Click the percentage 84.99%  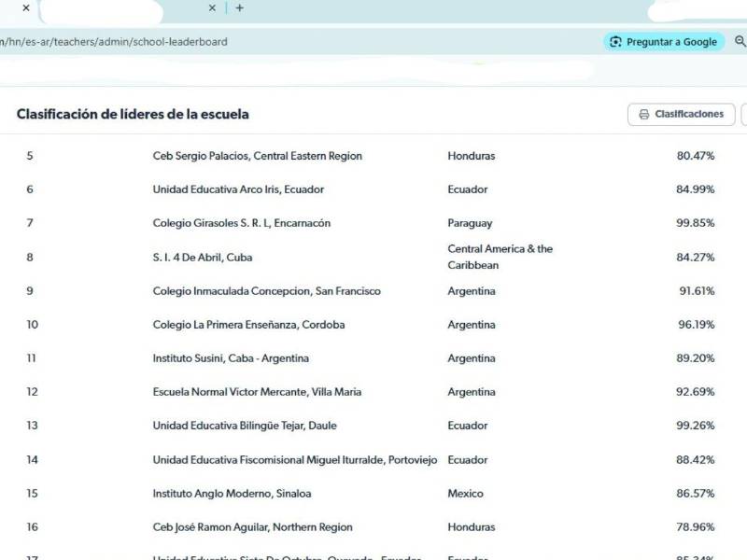(x=696, y=189)
